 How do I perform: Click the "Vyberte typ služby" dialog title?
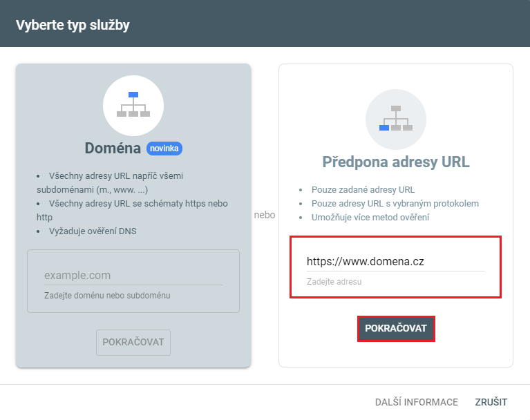click(73, 26)
